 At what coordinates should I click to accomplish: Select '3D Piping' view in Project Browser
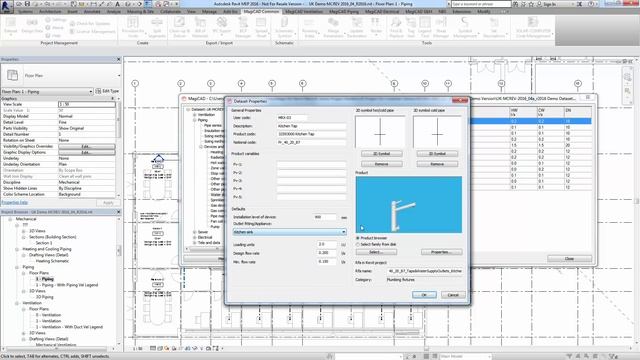click(x=45, y=297)
